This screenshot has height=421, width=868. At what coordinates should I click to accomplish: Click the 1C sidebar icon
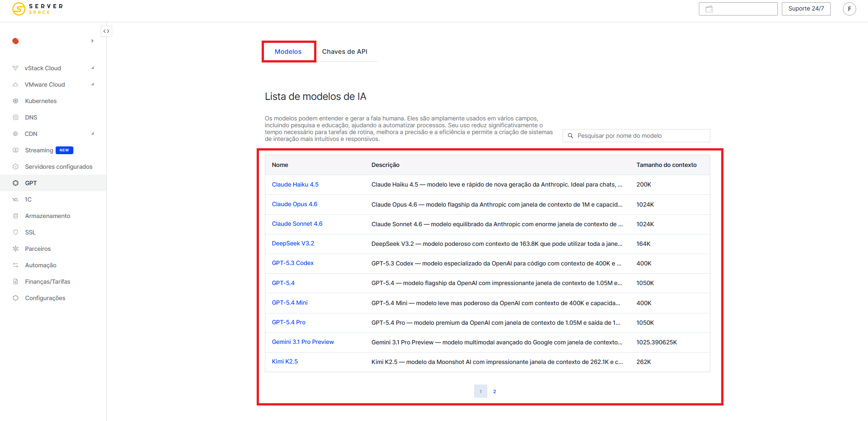15,199
